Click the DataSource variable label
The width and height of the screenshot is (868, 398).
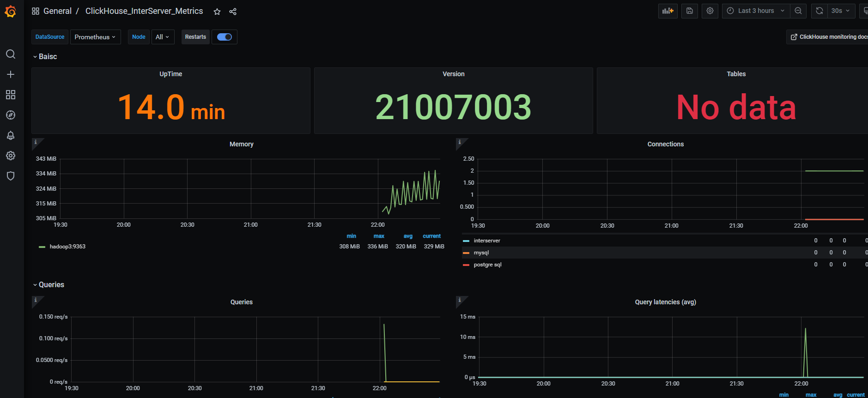tap(50, 37)
